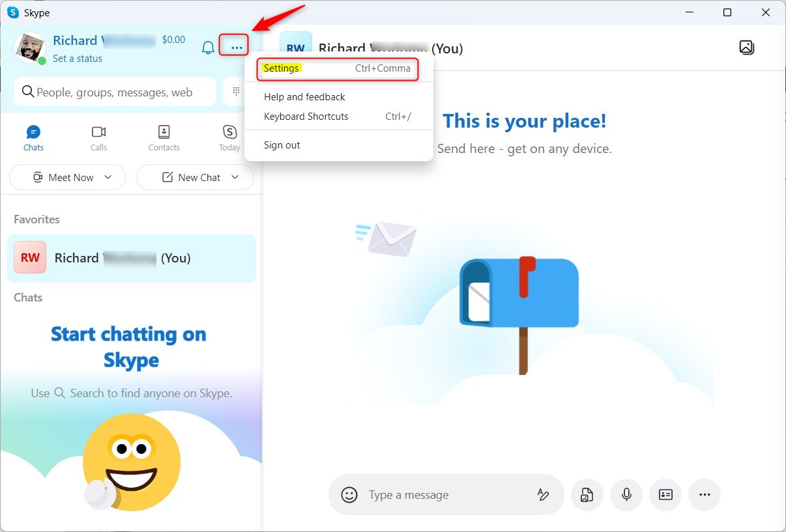Screen dimensions: 786x532
Task: Select Settings from the open menu
Action: [x=282, y=68]
